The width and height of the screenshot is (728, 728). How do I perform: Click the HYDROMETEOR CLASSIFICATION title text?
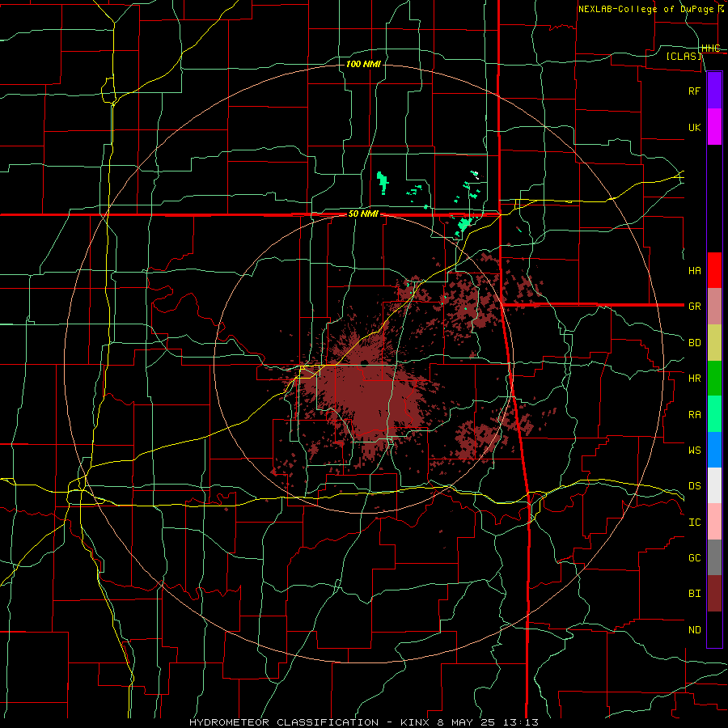point(284,722)
